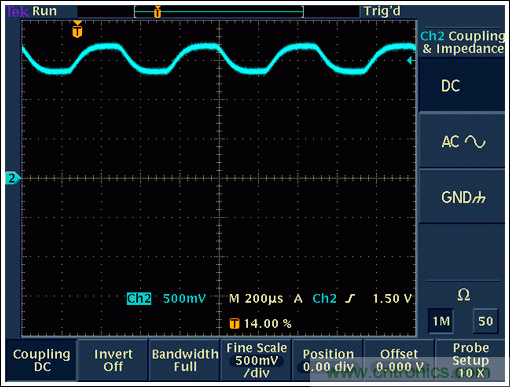Select DC coupling option

pos(462,86)
